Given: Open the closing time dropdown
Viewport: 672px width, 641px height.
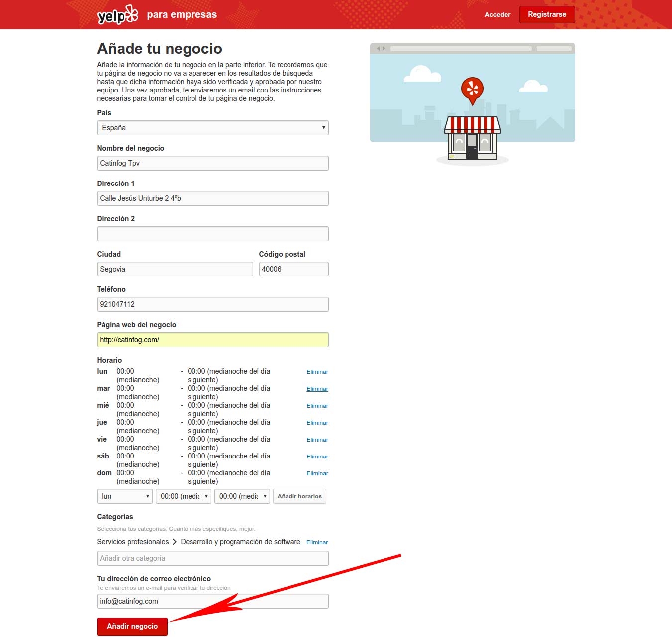Looking at the screenshot, I should click(x=242, y=496).
